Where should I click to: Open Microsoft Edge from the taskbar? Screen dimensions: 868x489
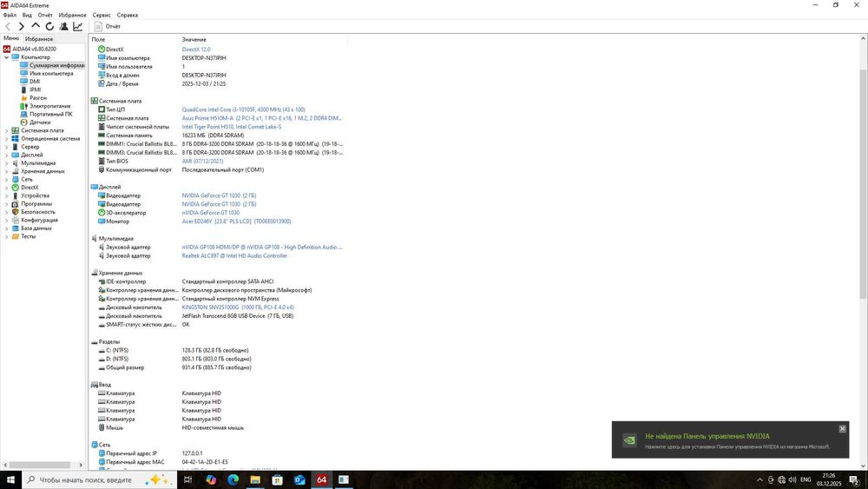coord(233,479)
